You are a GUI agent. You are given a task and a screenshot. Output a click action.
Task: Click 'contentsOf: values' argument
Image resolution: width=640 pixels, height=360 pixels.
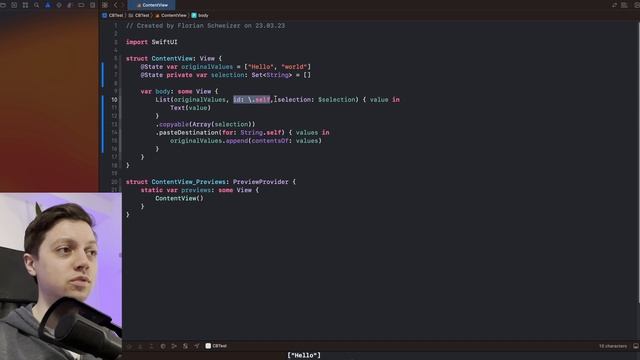284,141
